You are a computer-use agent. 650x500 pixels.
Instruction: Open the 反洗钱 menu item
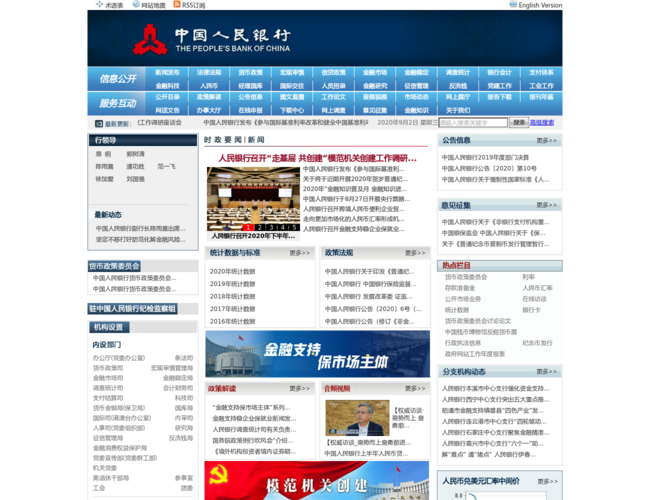tap(458, 86)
